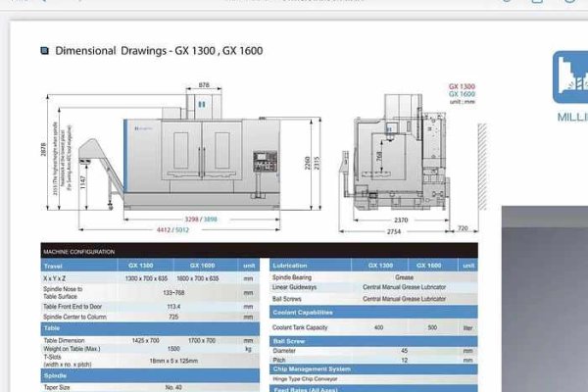Viewport: 588px width, 392px height.
Task: Select the Spindle Bearing row label
Action: (x=292, y=277)
